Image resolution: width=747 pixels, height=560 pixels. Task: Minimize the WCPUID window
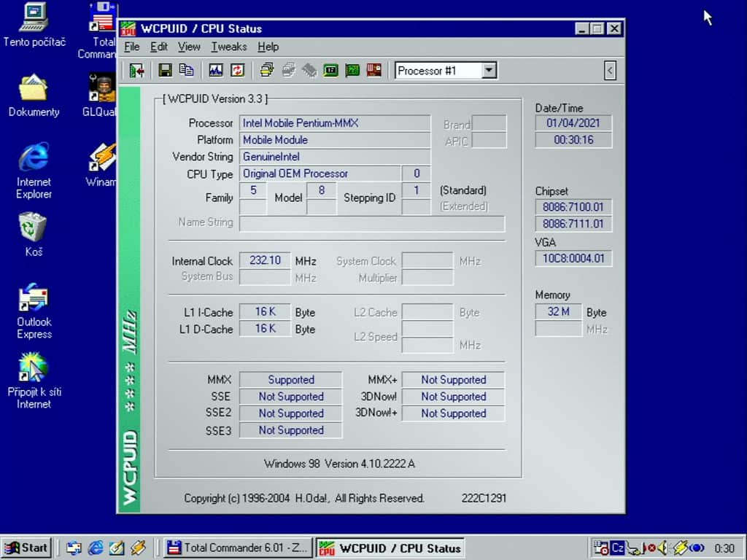581,29
